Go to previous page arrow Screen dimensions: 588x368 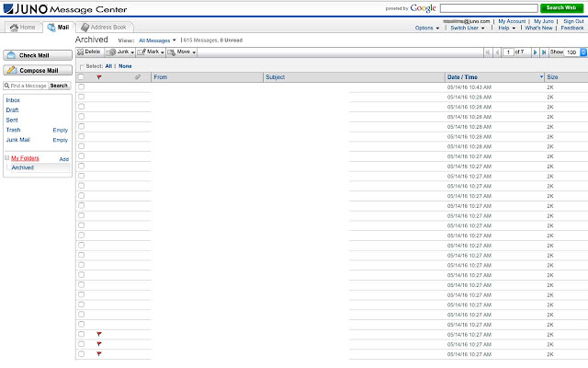[497, 52]
